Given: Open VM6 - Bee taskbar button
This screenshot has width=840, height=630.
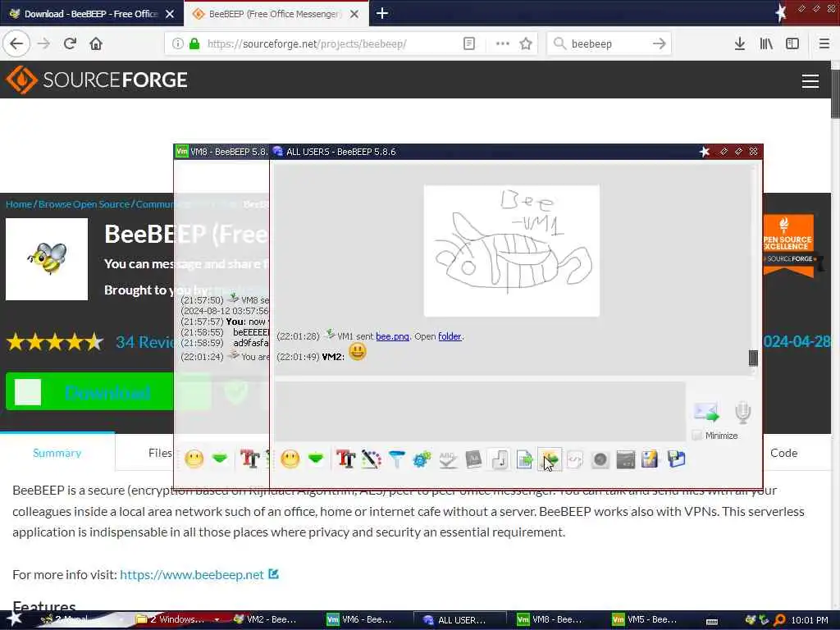Looking at the screenshot, I should pyautogui.click(x=361, y=619).
